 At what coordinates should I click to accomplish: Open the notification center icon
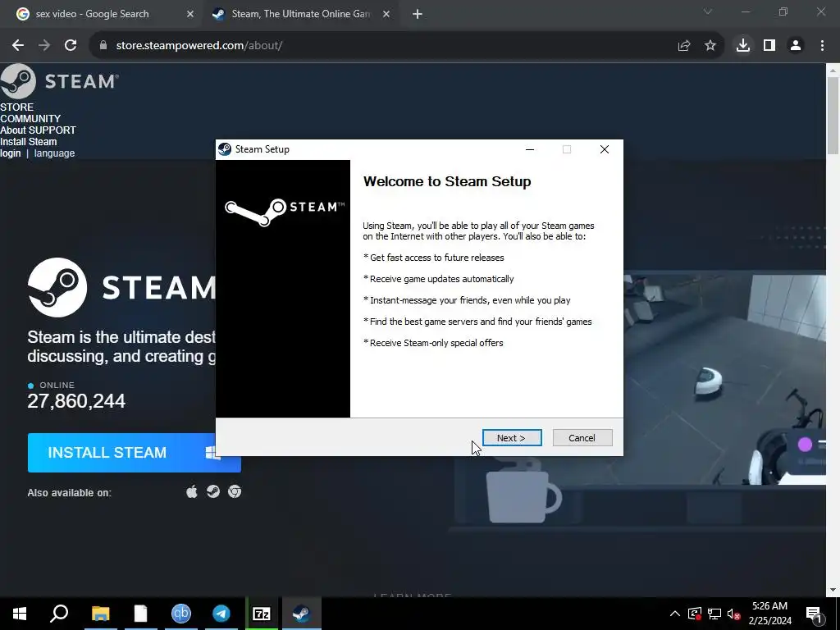click(815, 614)
